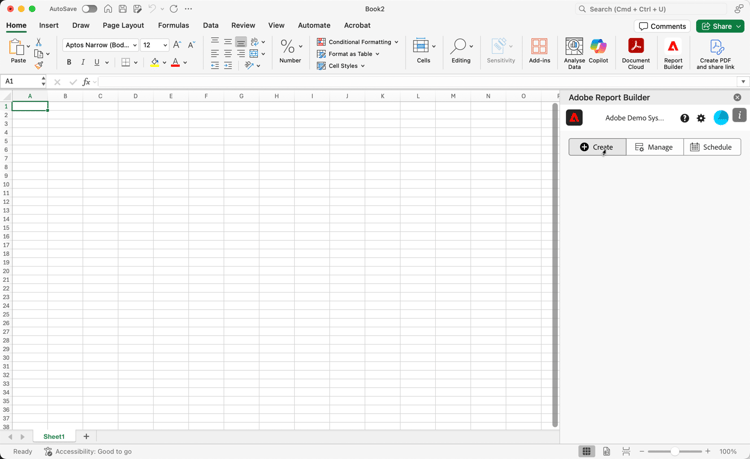Open Report Builder help question mark
This screenshot has height=459, width=750.
click(x=684, y=118)
